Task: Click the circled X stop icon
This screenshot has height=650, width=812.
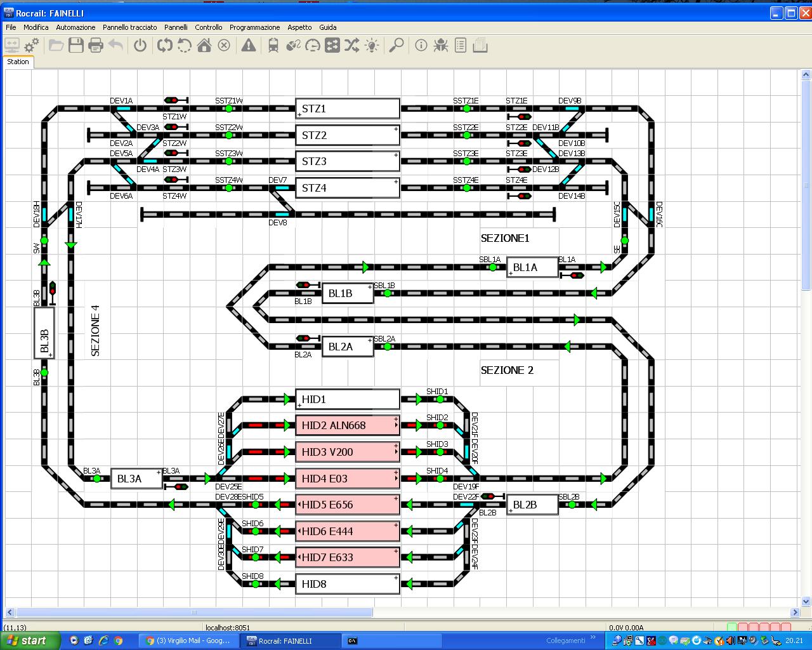Action: tap(224, 45)
